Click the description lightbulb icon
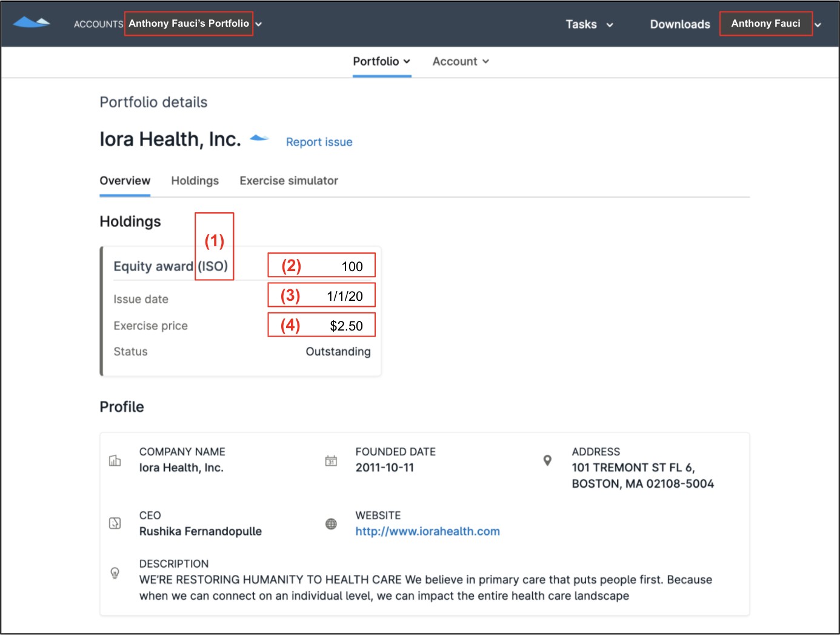The image size is (840, 635). [x=115, y=573]
